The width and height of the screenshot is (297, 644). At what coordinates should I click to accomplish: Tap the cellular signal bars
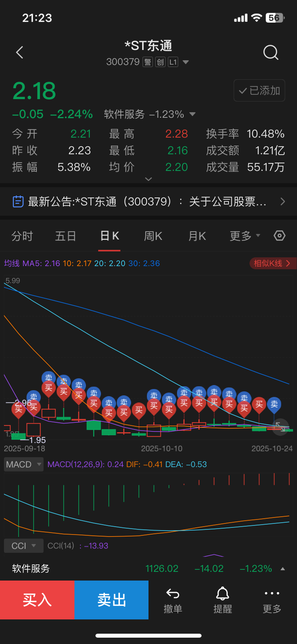click(241, 18)
